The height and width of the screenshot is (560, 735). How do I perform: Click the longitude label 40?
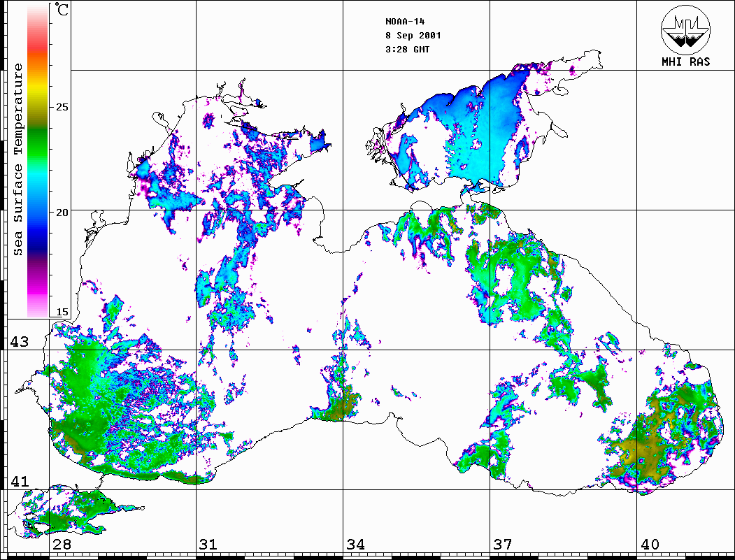[x=650, y=545]
